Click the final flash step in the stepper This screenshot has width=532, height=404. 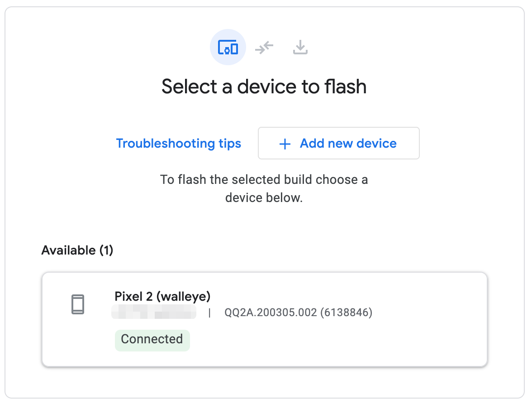(300, 47)
